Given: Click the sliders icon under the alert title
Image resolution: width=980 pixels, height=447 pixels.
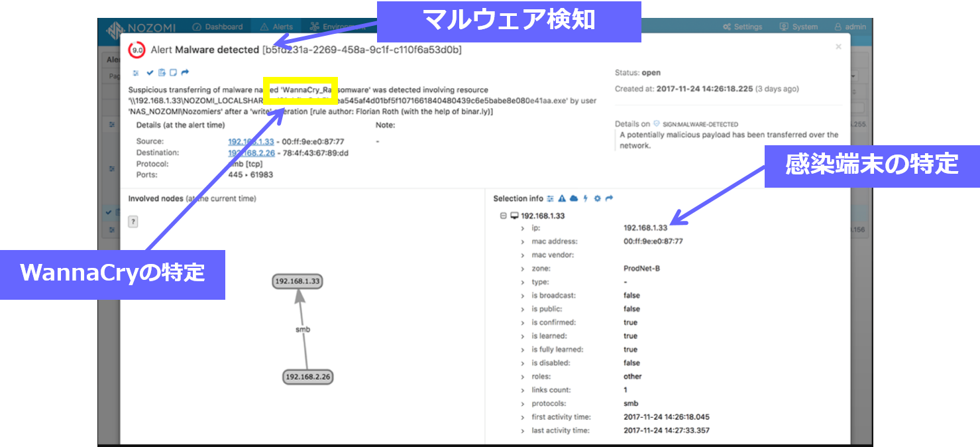Looking at the screenshot, I should pos(135,72).
